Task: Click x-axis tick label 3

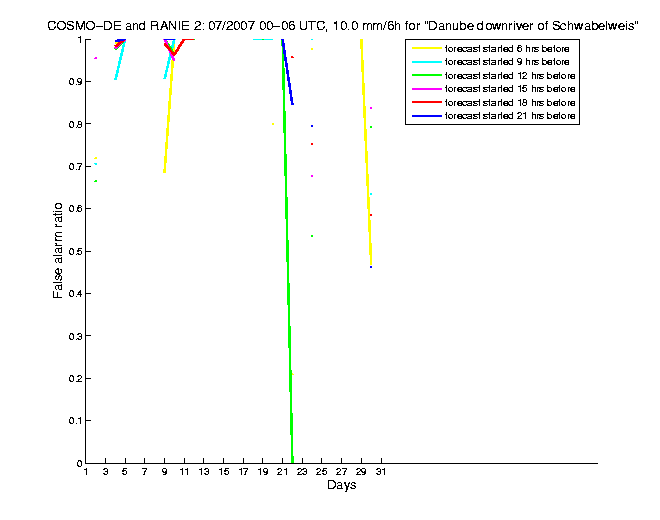Action: point(105,472)
